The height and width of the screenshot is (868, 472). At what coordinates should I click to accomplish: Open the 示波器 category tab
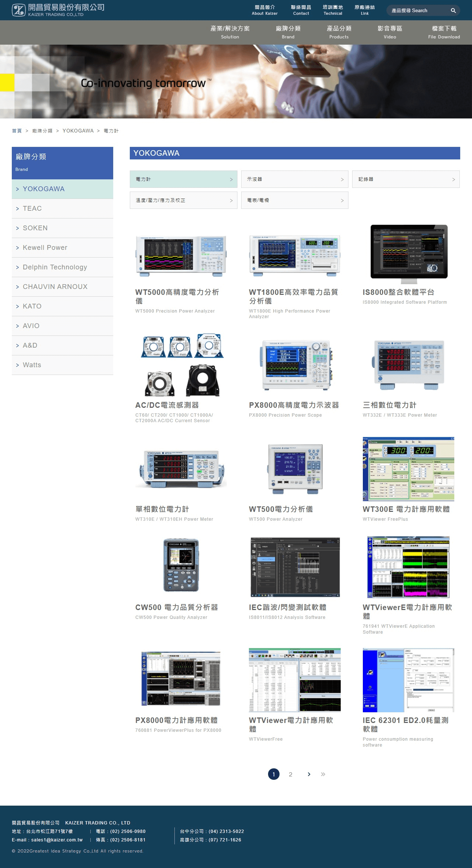tap(295, 179)
